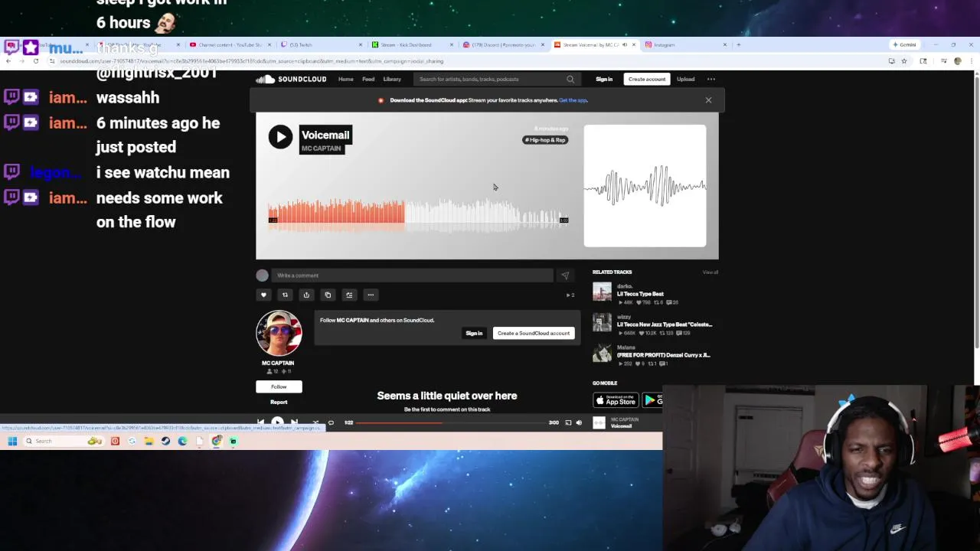Open the FREE FOR PROFIT Denzel Curry track
Image resolution: width=980 pixels, height=551 pixels.
tap(664, 355)
